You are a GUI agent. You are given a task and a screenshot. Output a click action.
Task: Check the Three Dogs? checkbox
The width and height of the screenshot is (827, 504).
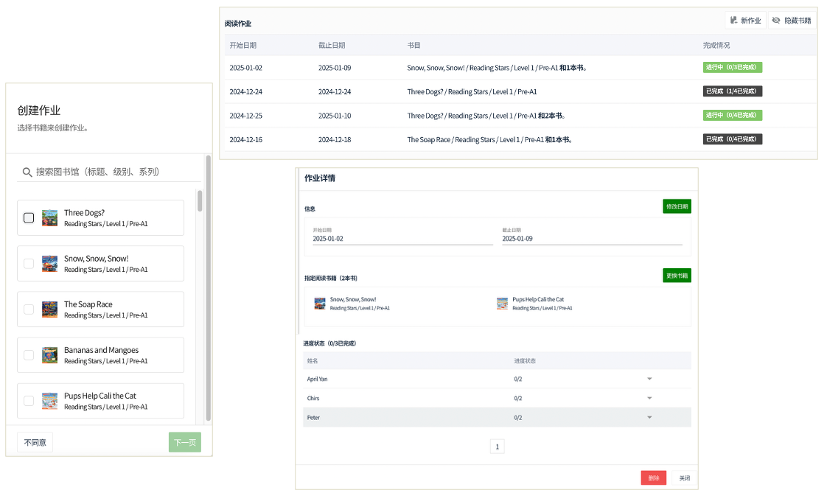pyautogui.click(x=29, y=218)
